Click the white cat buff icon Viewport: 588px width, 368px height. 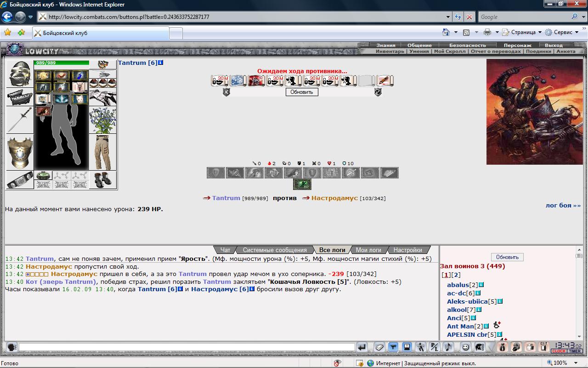[80, 98]
